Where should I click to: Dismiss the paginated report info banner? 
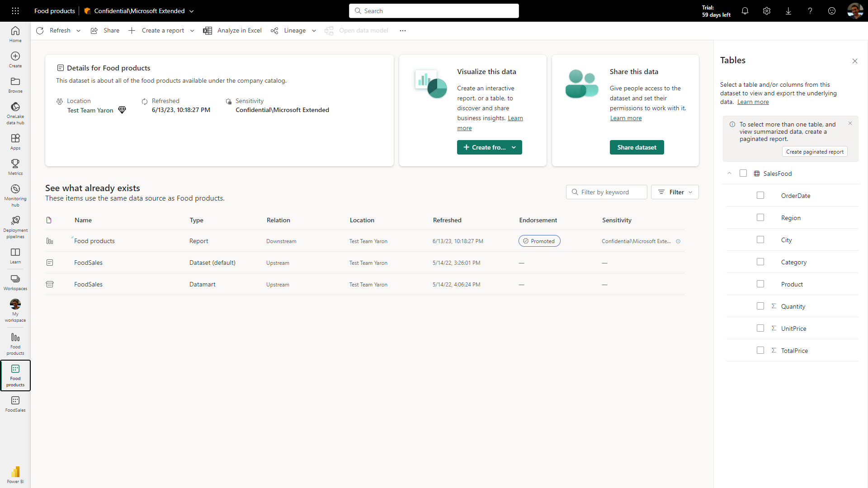coord(850,123)
